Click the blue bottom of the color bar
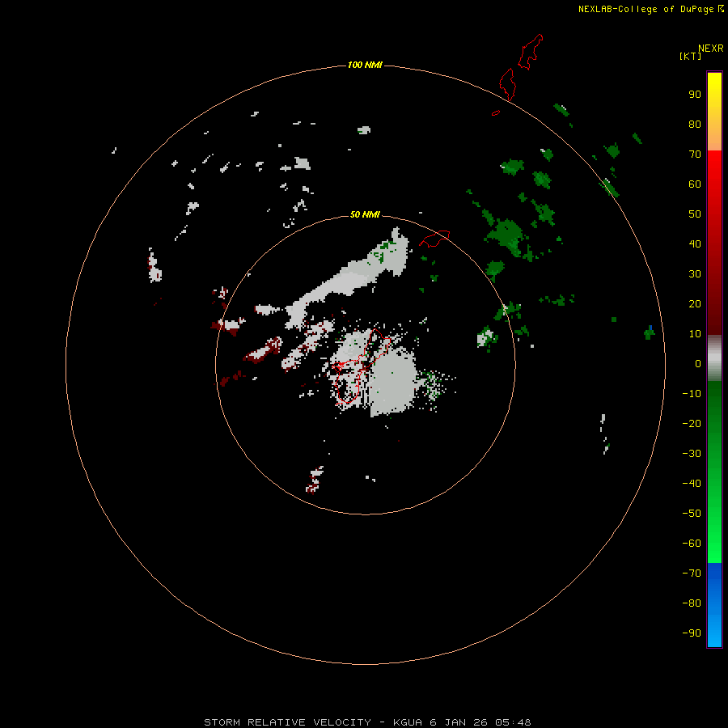The image size is (728, 728). point(714,603)
